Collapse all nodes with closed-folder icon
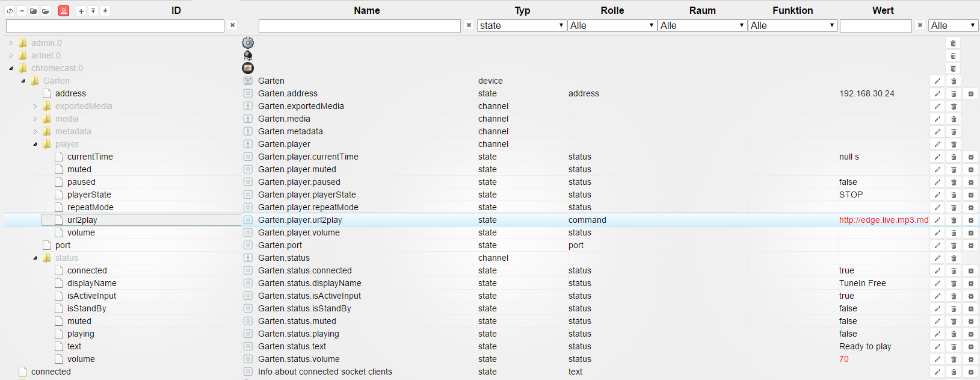980x380 pixels. pyautogui.click(x=34, y=11)
